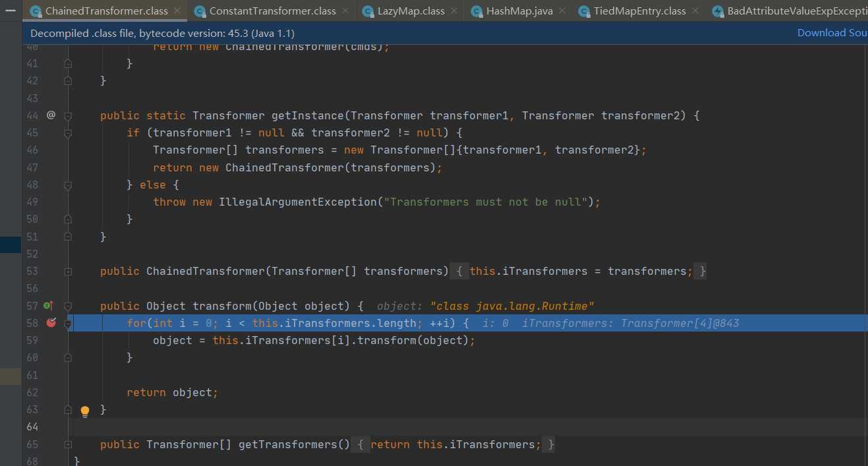This screenshot has width=868, height=466.
Task: Click line number 62 in the gutter
Action: coord(32,392)
